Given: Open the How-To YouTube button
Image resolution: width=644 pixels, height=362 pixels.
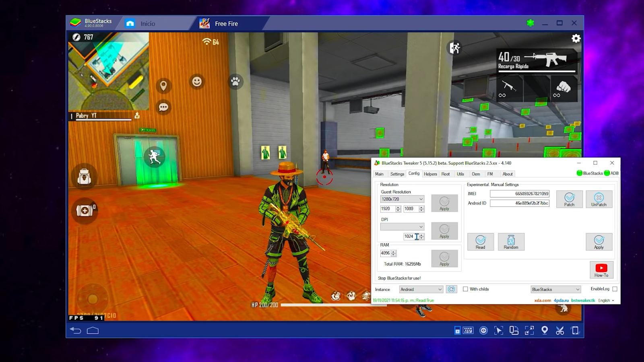Looking at the screenshot, I should tap(601, 270).
